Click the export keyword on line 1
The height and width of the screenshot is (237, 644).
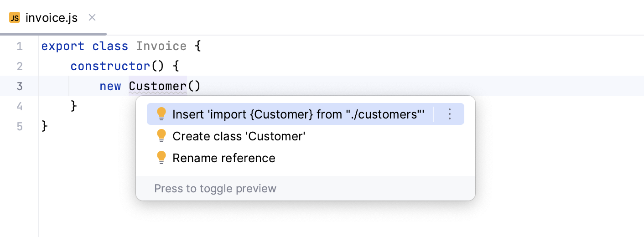63,46
